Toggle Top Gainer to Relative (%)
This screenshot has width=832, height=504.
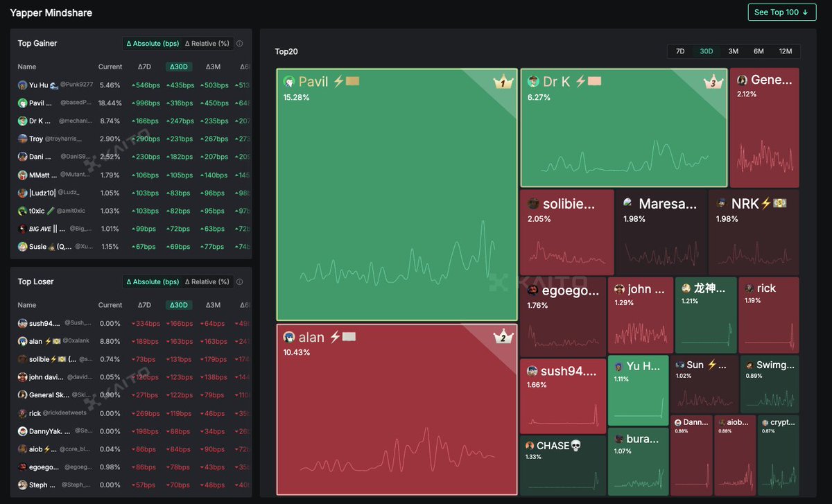(x=207, y=44)
